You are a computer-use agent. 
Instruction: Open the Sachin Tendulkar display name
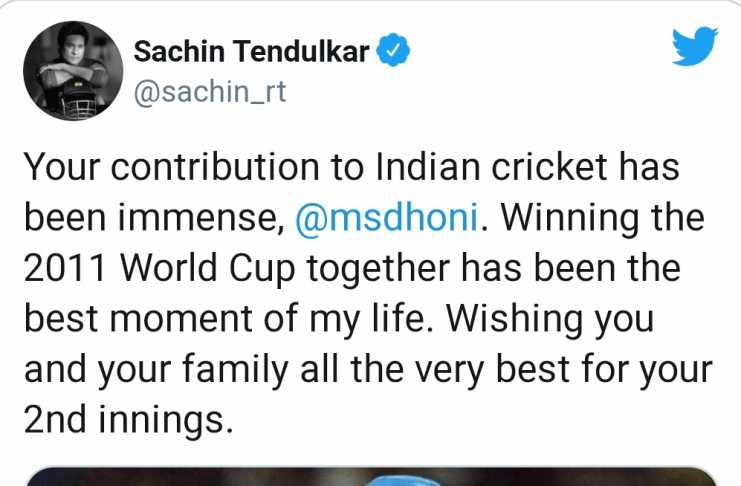tap(251, 51)
